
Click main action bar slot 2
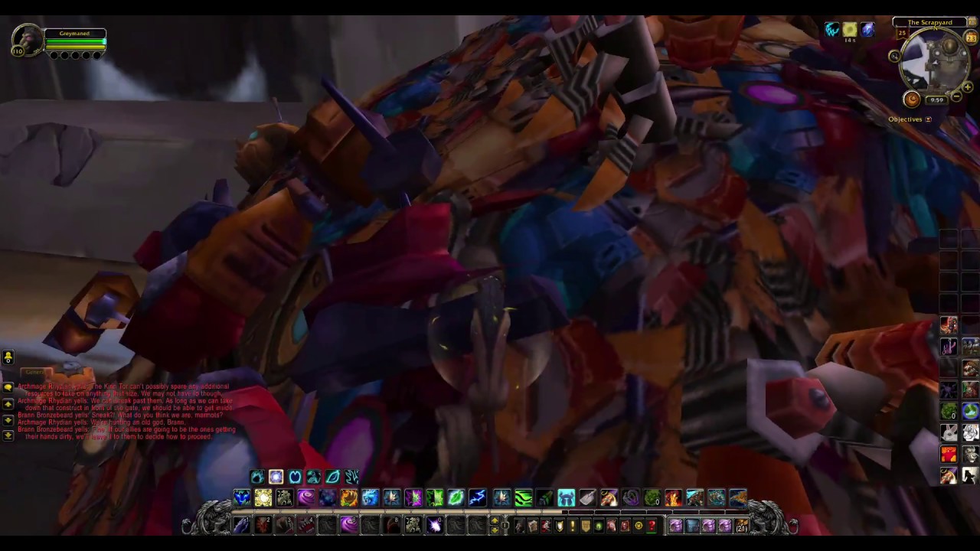click(263, 525)
